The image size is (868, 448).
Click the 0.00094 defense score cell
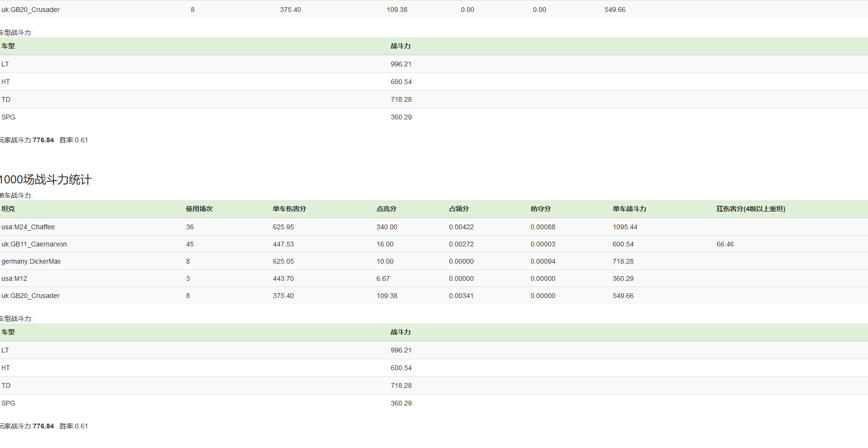543,261
